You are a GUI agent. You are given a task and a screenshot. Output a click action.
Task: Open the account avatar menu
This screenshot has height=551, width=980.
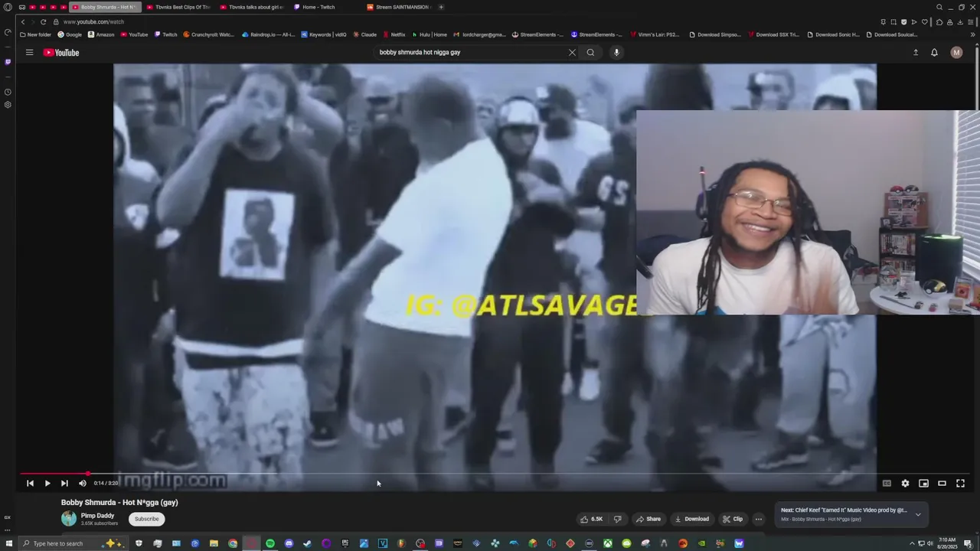956,53
